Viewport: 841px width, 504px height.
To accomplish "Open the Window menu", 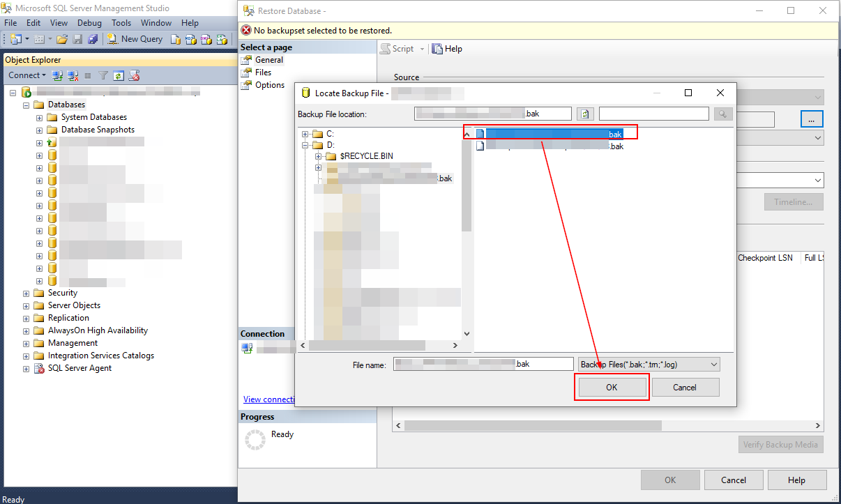I will 156,23.
